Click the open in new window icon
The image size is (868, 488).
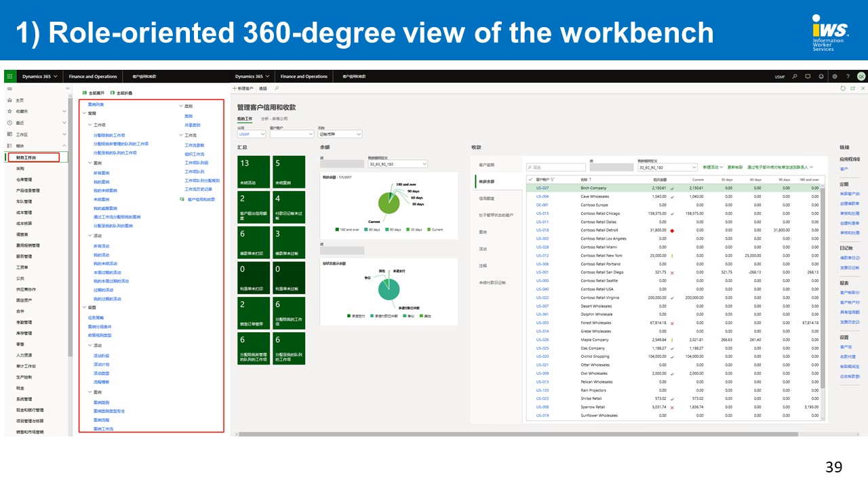click(x=853, y=88)
